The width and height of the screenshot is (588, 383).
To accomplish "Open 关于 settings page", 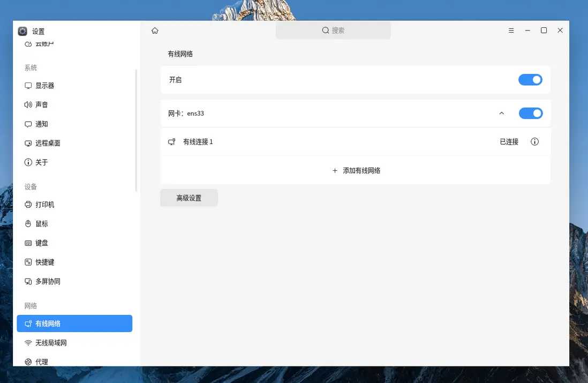I will point(74,162).
